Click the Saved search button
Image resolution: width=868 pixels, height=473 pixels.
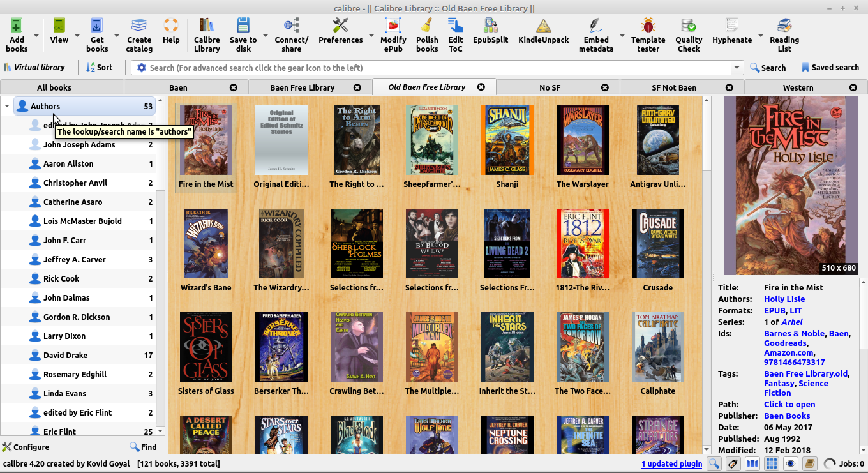[x=830, y=68]
